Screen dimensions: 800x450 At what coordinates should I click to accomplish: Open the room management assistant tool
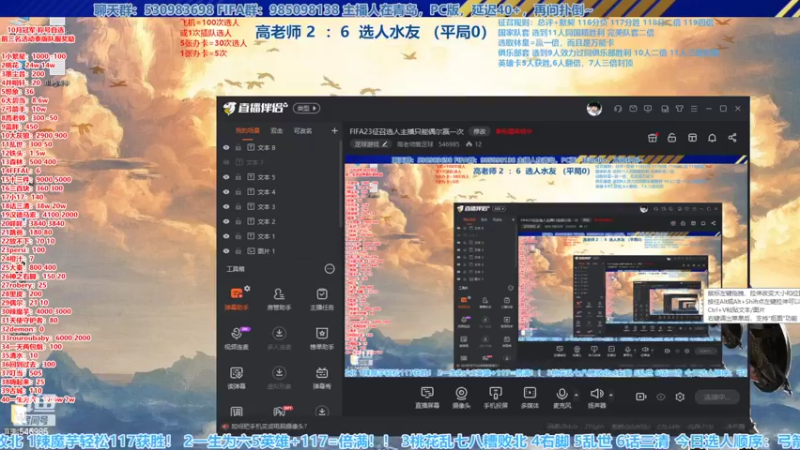coord(279,298)
